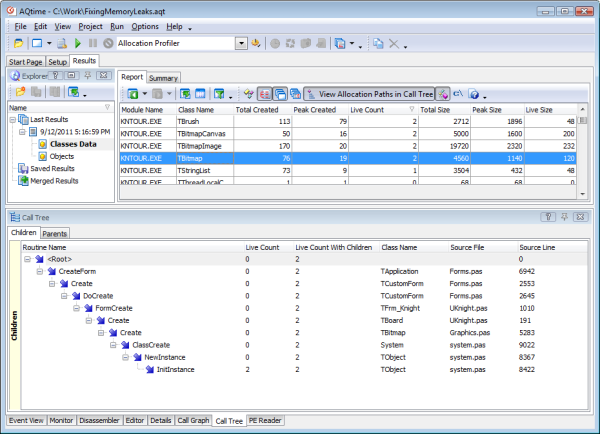
Task: Sort by the Live Count column header
Action: pos(383,110)
